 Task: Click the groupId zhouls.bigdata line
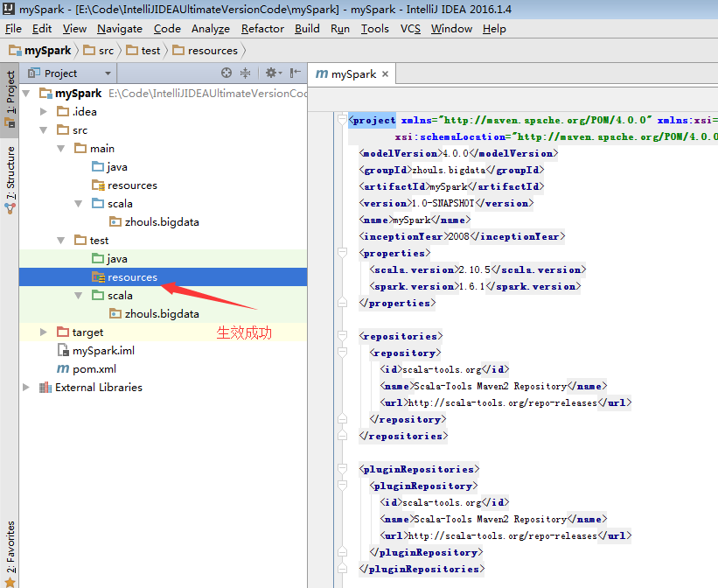(451, 170)
